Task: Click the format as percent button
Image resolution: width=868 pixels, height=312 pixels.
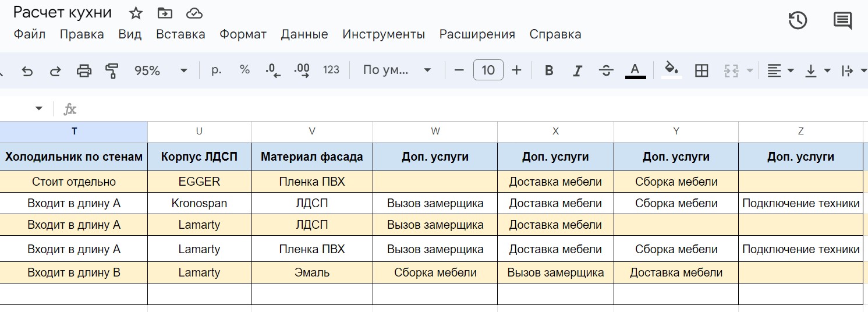Action: click(x=245, y=70)
